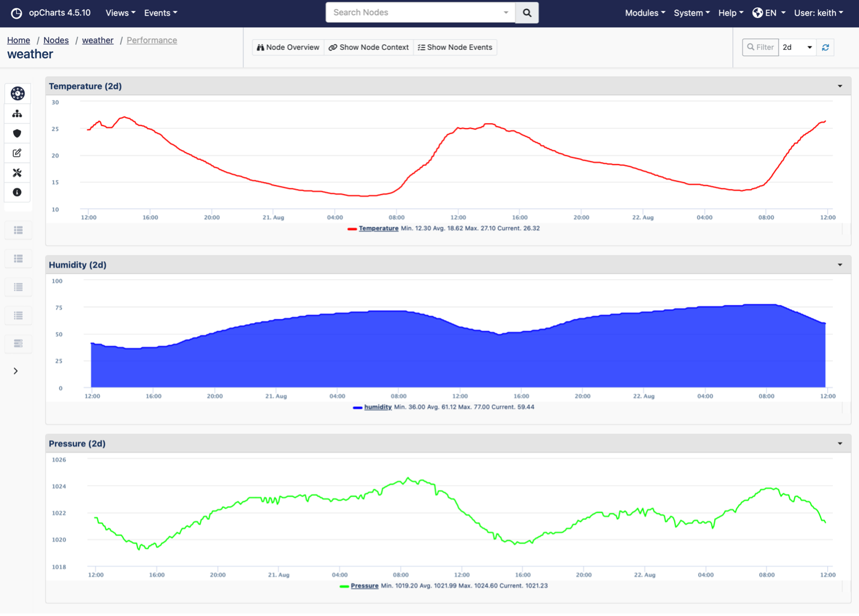
Task: Click the blue humidity legend swatch
Action: pos(357,408)
